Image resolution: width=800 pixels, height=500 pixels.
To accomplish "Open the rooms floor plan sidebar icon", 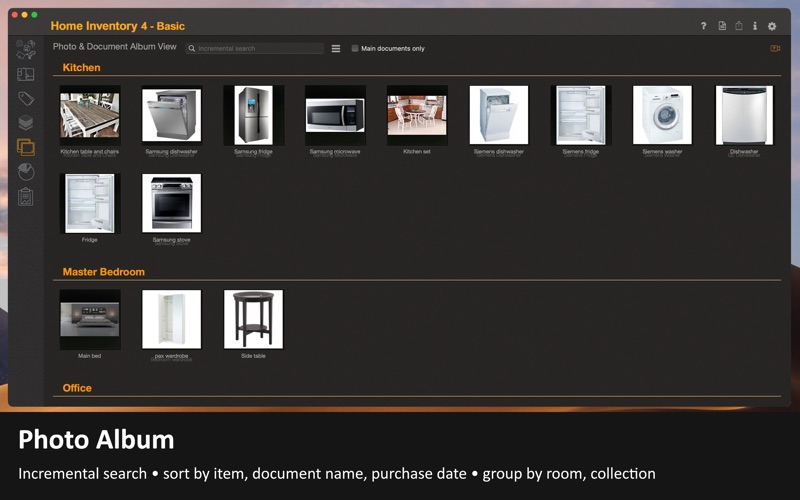I will [x=26, y=74].
